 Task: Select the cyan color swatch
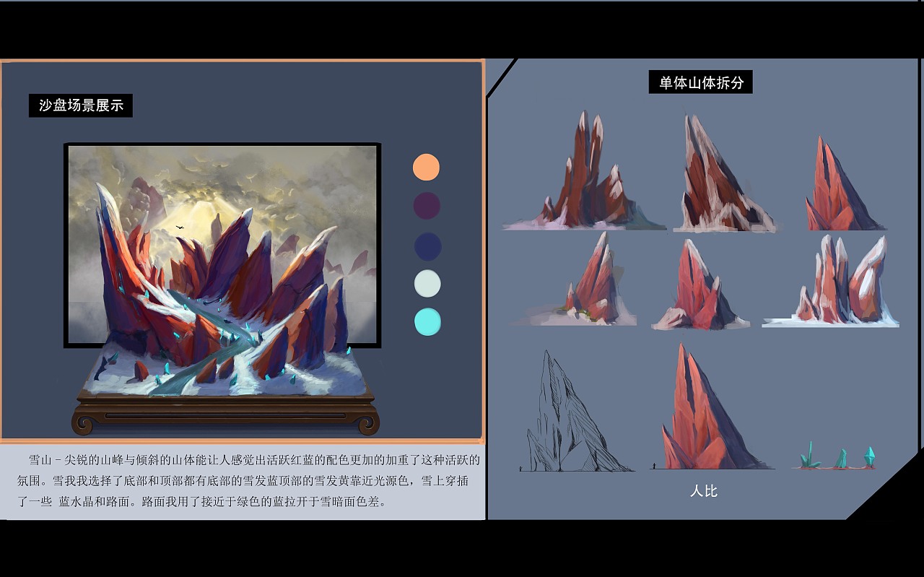coord(426,323)
